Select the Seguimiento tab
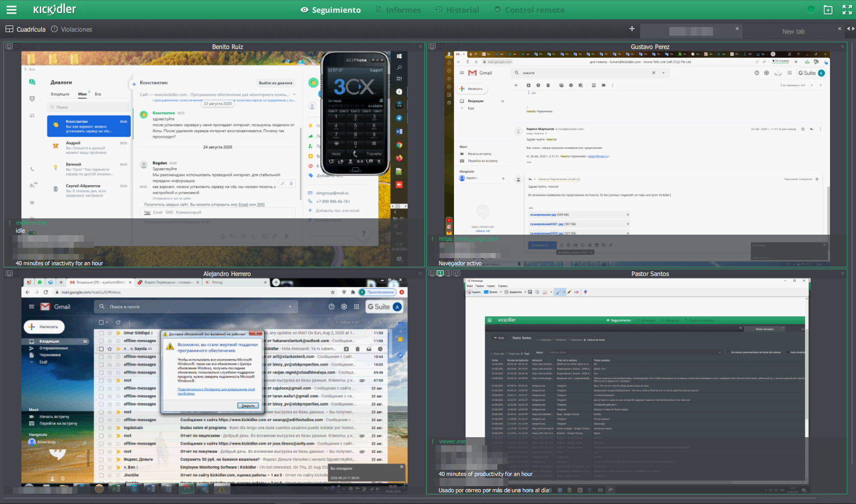 (331, 10)
